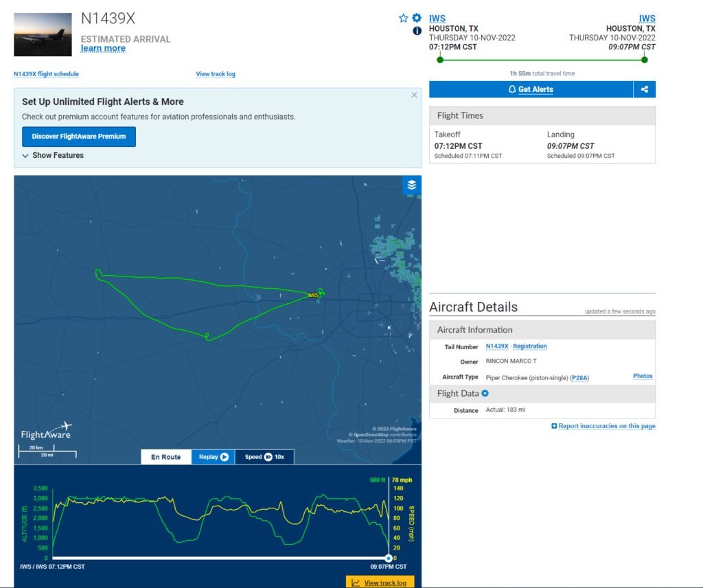Viewport: 703px width, 588px height.
Task: Expand Show Features section
Action: tap(54, 156)
